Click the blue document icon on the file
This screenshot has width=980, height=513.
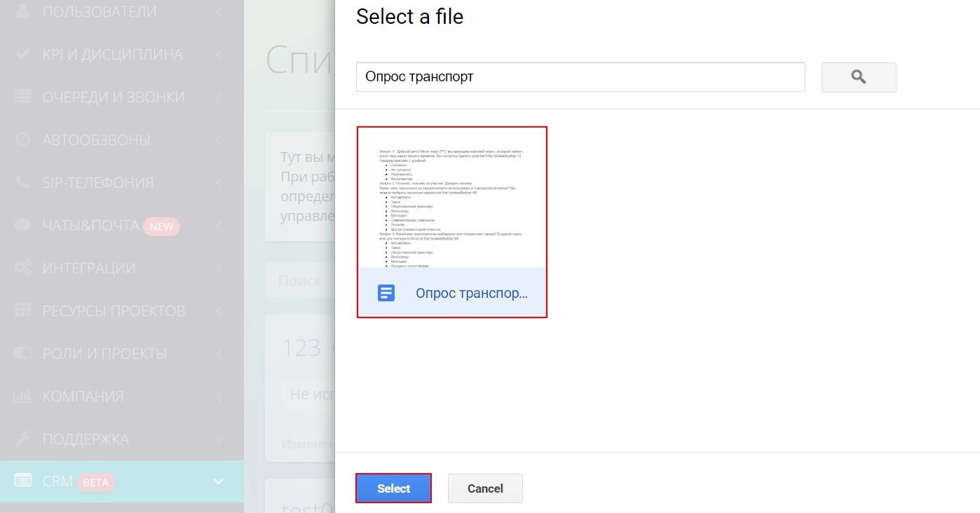point(386,292)
